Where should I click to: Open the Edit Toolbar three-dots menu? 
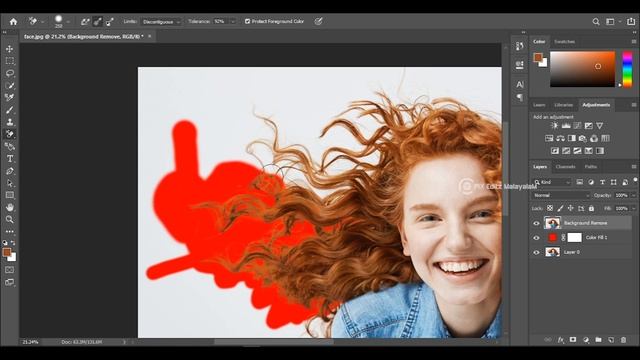10,231
